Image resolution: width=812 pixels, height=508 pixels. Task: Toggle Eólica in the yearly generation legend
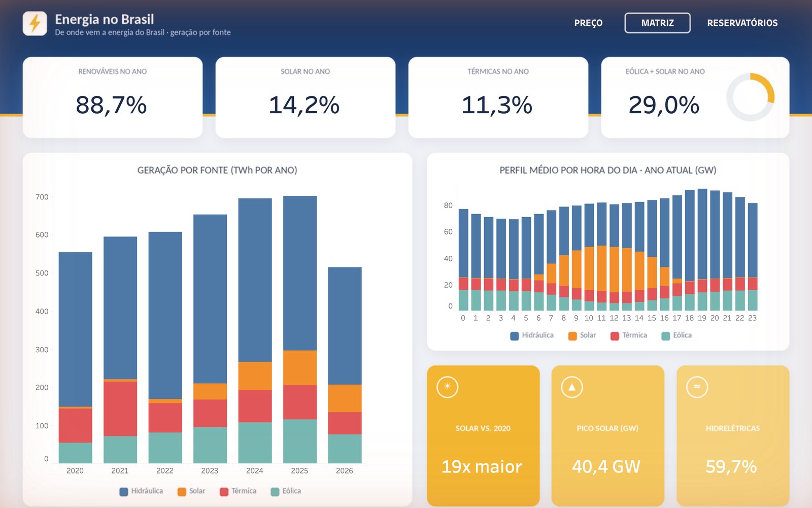pos(286,491)
